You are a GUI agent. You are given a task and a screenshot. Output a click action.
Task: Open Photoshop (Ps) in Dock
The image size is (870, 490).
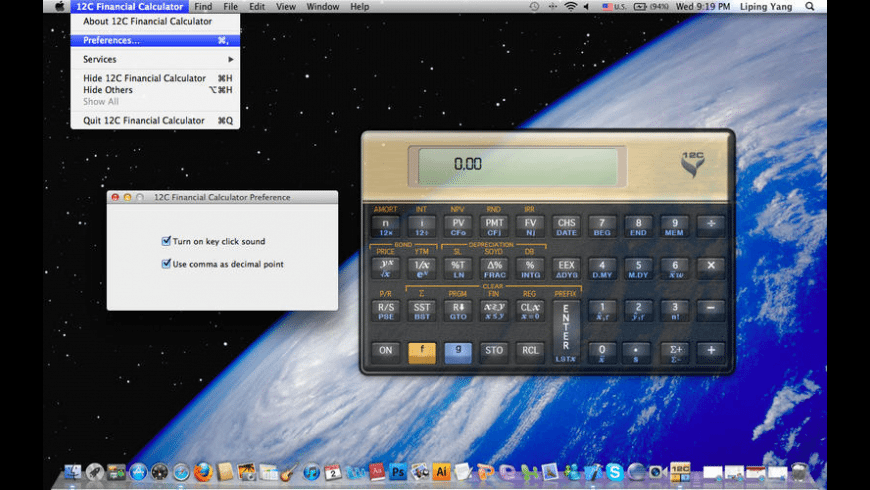[398, 472]
